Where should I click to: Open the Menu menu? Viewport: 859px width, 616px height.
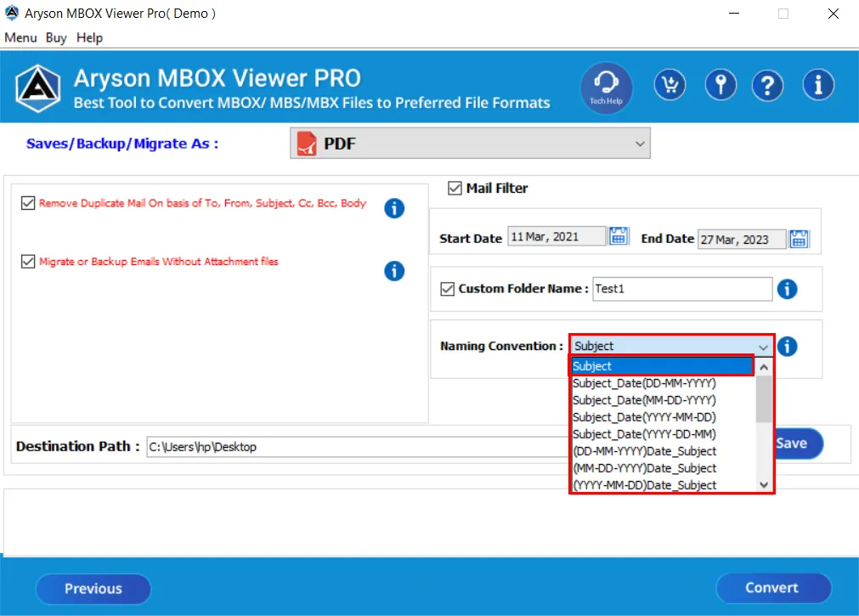click(21, 38)
